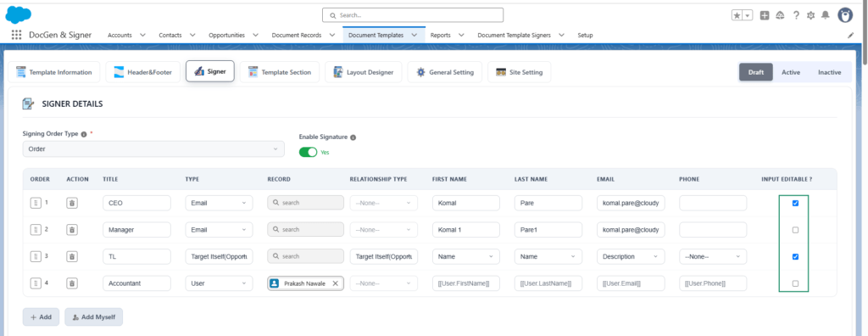Open the Setup navigation tab

click(x=585, y=35)
